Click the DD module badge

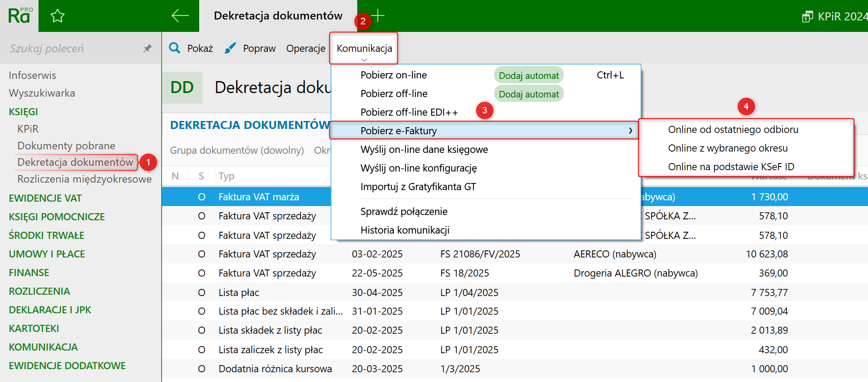[182, 87]
